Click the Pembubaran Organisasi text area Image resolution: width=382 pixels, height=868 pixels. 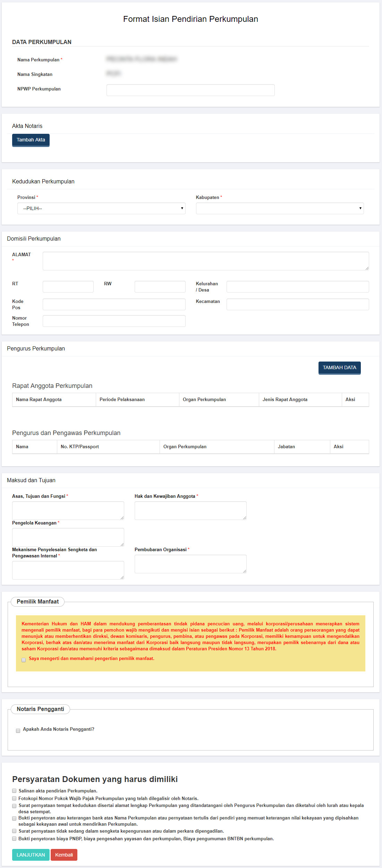(x=190, y=564)
